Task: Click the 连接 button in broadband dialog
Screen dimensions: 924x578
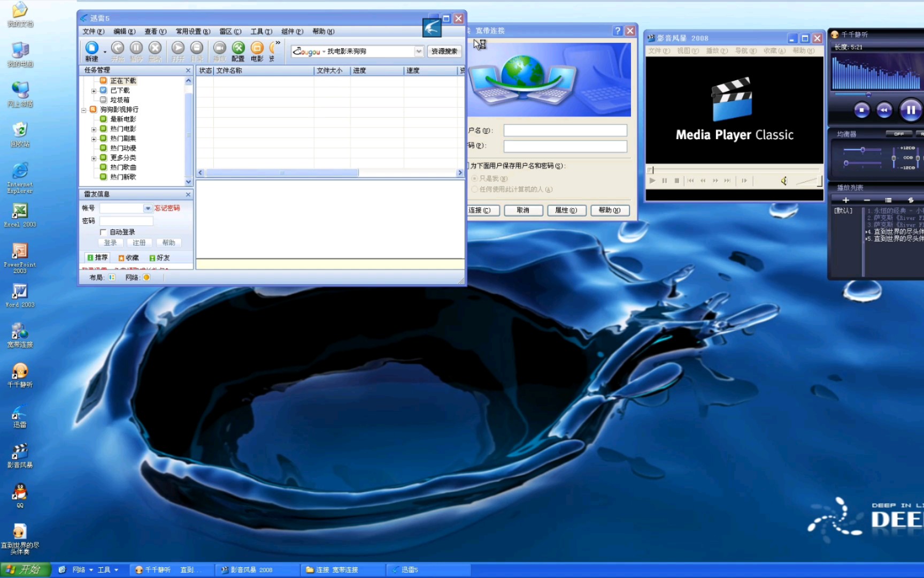Action: point(483,210)
